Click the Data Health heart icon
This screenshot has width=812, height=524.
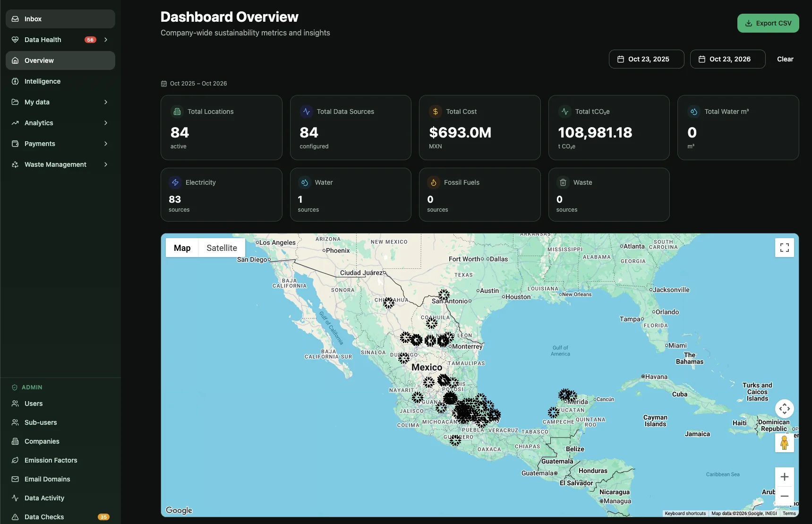coord(15,40)
